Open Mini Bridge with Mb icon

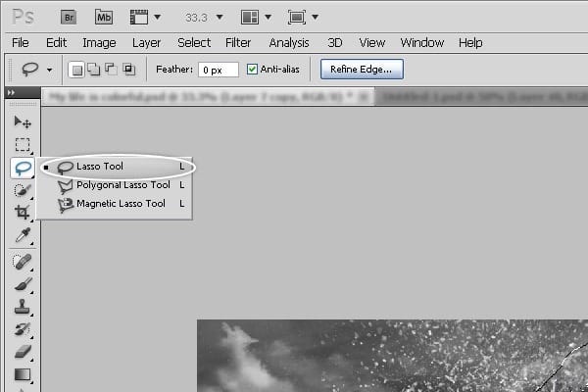point(104,17)
